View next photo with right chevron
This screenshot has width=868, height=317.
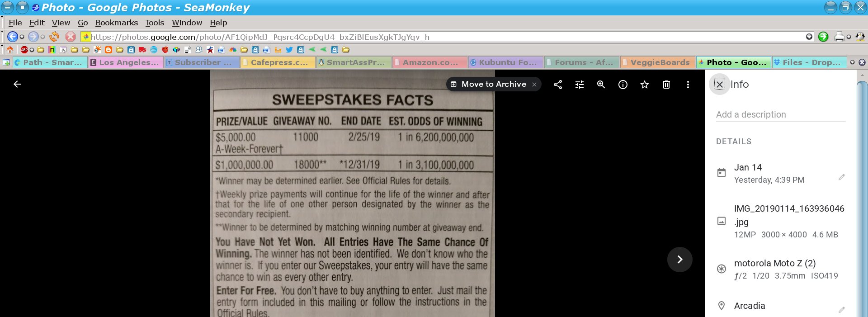pyautogui.click(x=679, y=259)
